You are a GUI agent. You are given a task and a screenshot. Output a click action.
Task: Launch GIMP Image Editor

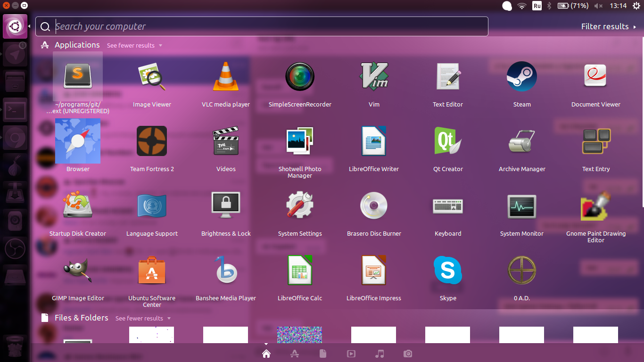(78, 270)
